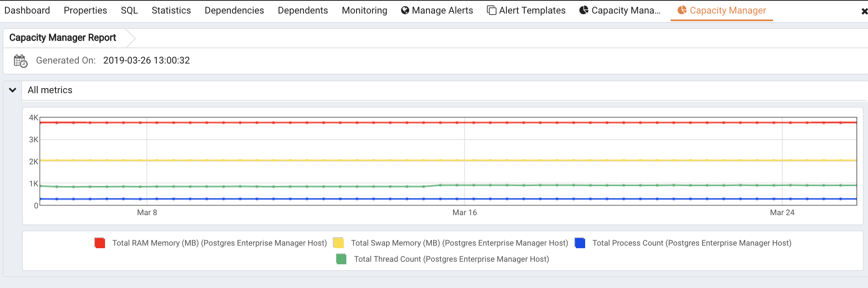Select the SQL tab
The height and width of the screenshot is (288, 868).
point(129,10)
